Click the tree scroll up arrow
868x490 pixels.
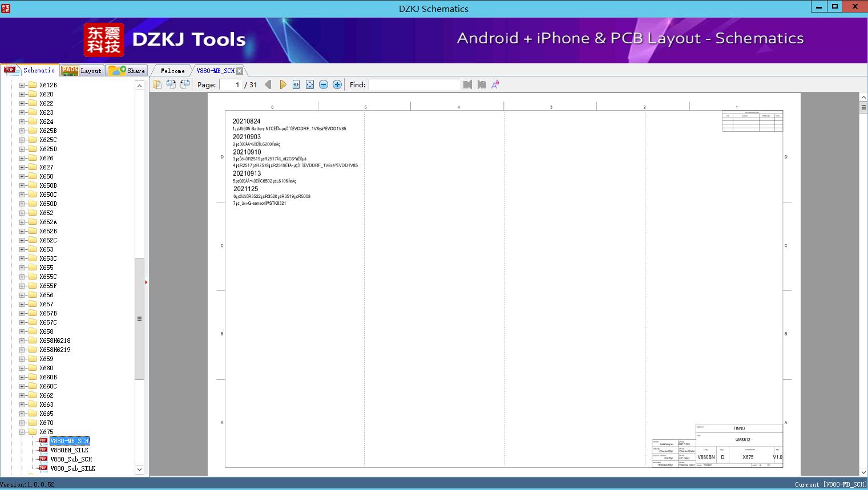point(139,86)
